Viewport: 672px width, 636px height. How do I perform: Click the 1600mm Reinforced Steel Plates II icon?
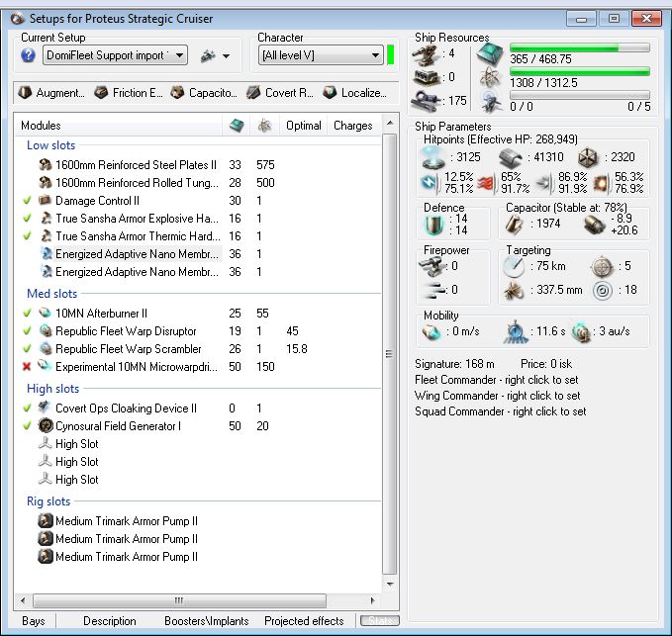pos(45,165)
